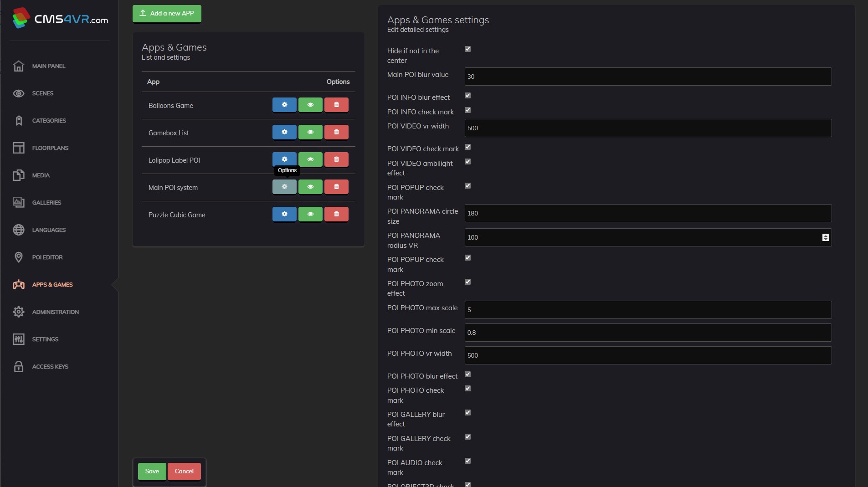Screen dimensions: 868x487
Task: Toggle POI GALLERY blur effect checkbox
Action: coord(467,413)
